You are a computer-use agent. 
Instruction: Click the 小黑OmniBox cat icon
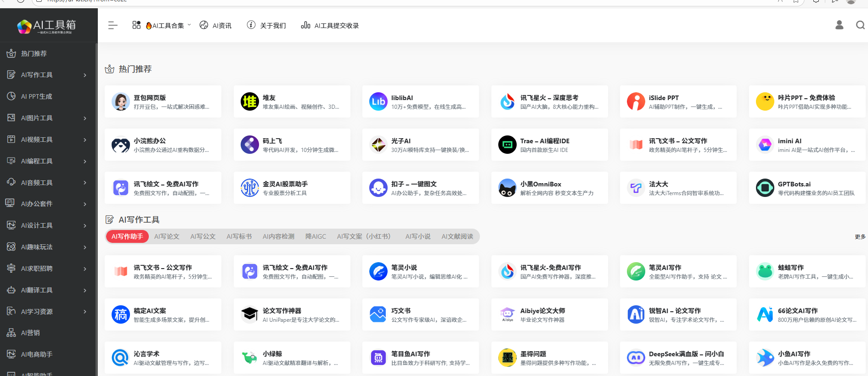507,188
